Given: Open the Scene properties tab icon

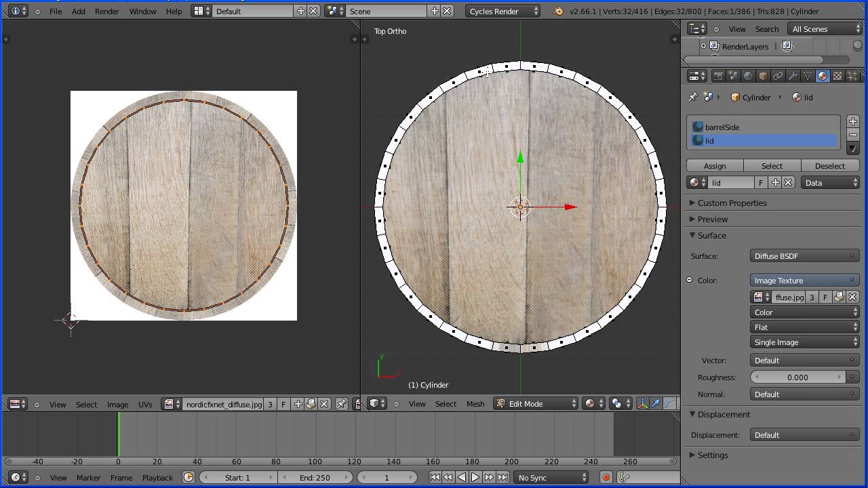Looking at the screenshot, I should tap(733, 76).
